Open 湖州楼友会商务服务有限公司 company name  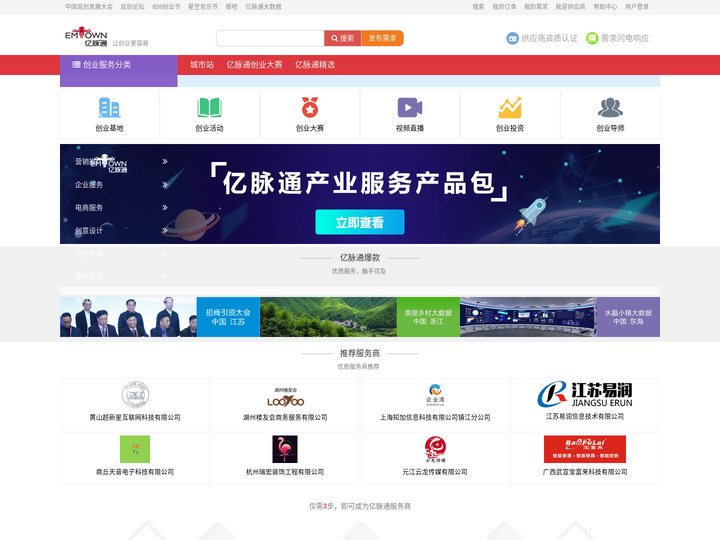[285, 417]
